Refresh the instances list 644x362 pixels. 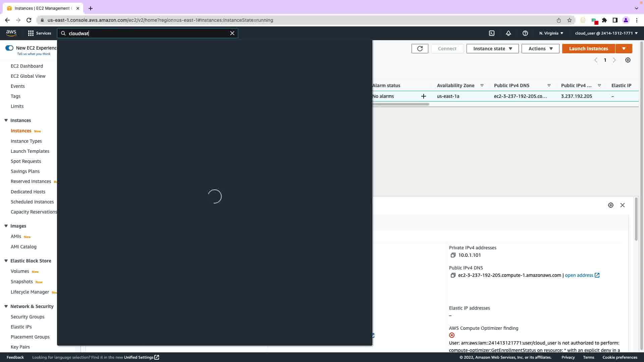420,49
